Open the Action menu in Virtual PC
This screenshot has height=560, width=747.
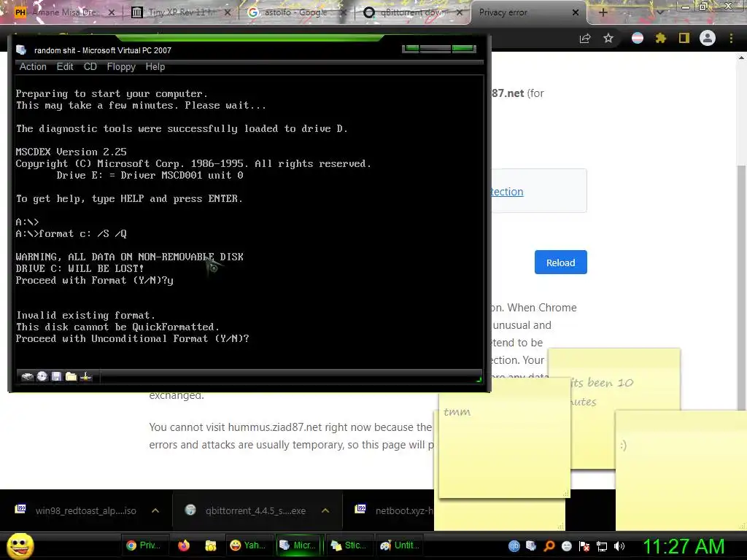coord(33,66)
